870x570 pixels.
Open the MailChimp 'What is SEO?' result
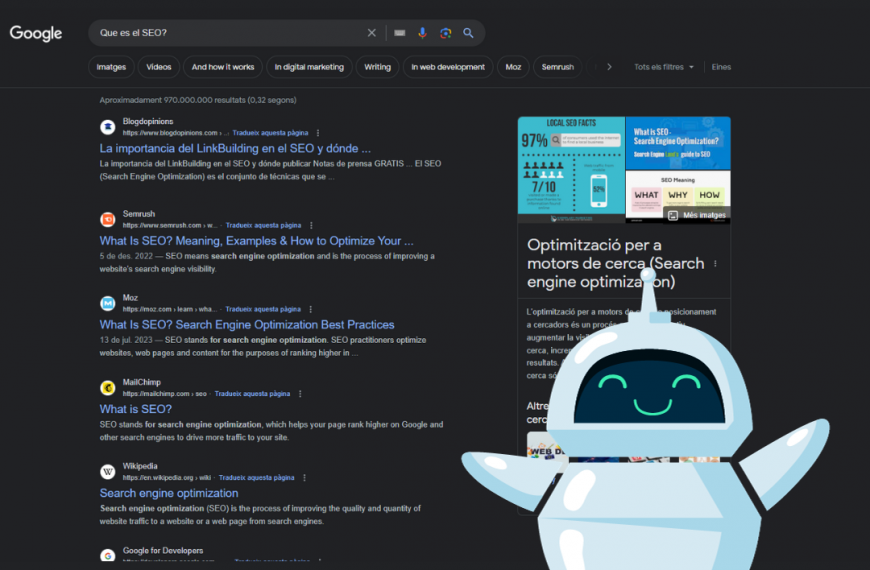coord(135,409)
